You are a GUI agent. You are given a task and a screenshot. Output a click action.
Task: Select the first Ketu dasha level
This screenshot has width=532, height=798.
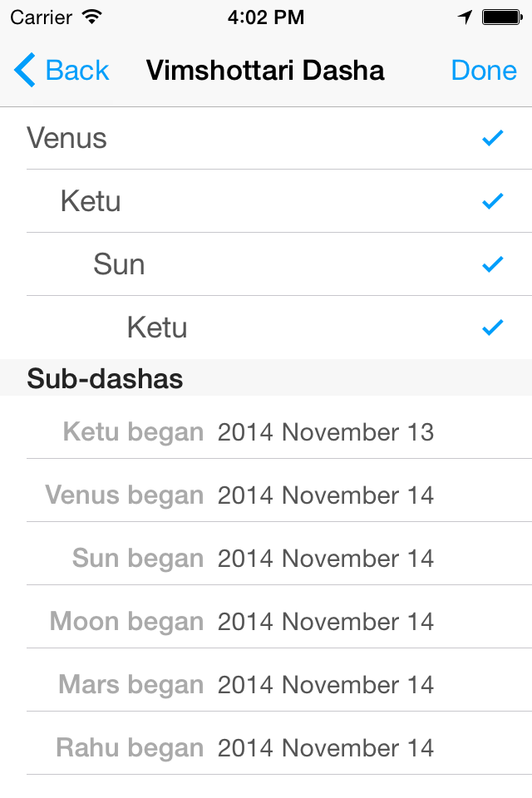tap(266, 201)
